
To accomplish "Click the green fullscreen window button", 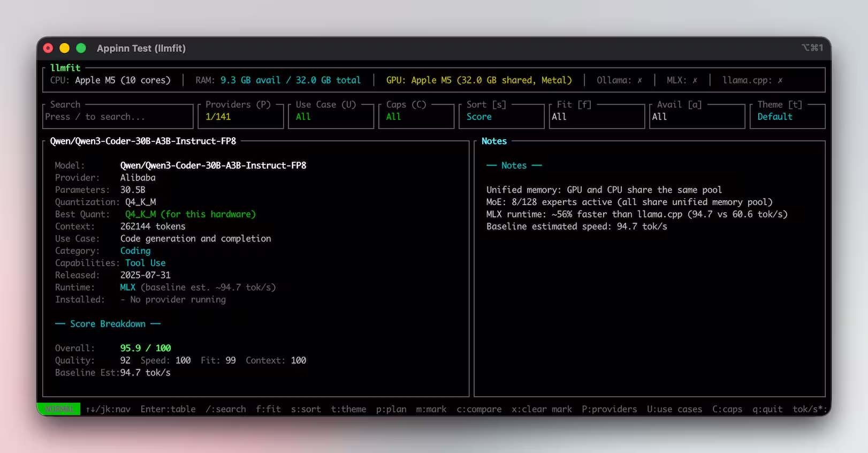I will 81,48.
